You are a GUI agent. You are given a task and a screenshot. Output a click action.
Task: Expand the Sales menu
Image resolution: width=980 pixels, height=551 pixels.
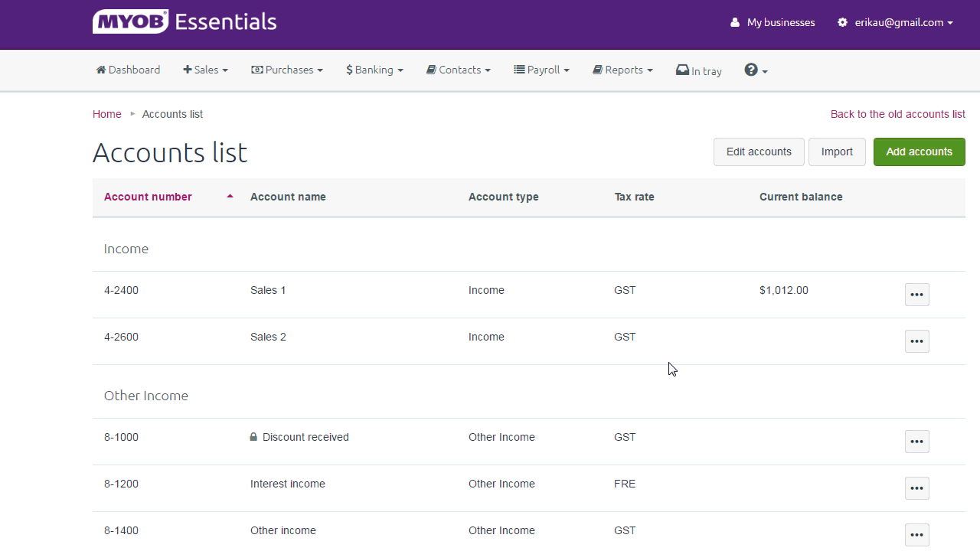click(205, 70)
